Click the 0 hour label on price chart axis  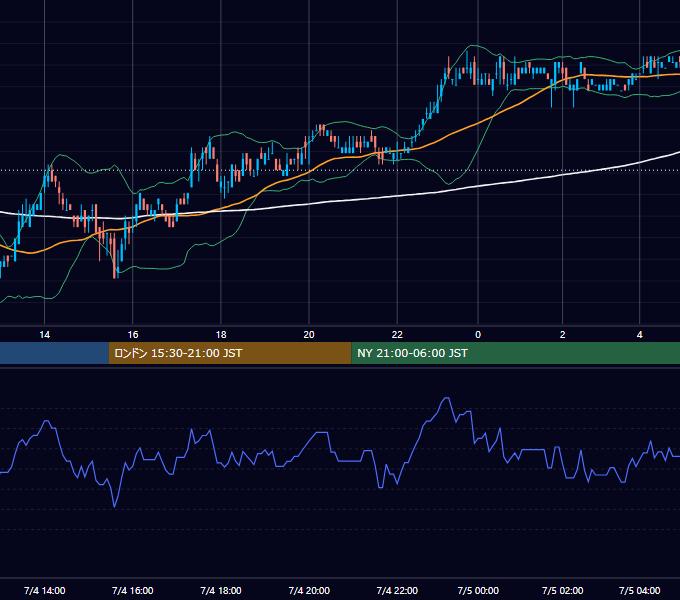478,335
